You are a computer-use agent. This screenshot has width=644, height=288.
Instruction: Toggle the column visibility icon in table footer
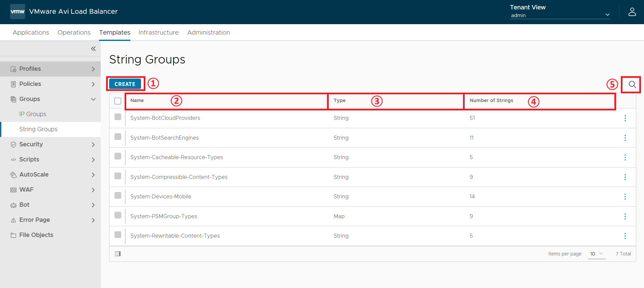118,254
